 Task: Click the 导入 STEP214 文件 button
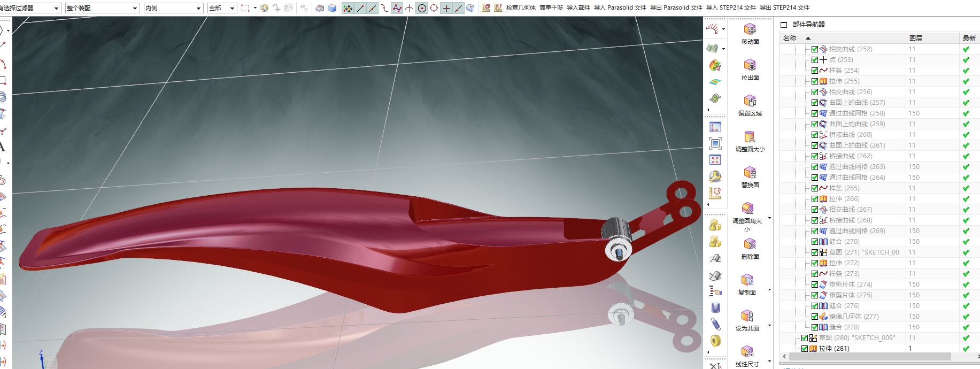(731, 8)
